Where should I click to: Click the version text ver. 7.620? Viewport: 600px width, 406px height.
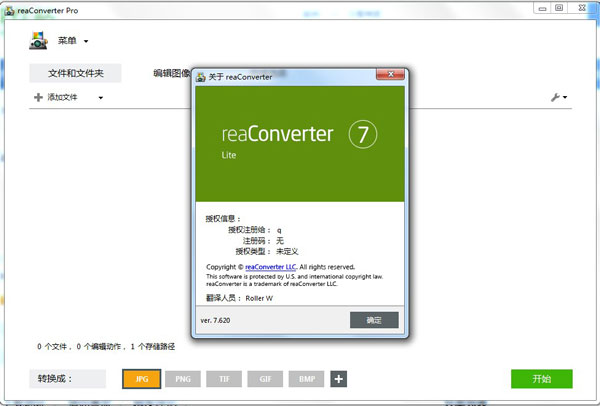tap(215, 320)
